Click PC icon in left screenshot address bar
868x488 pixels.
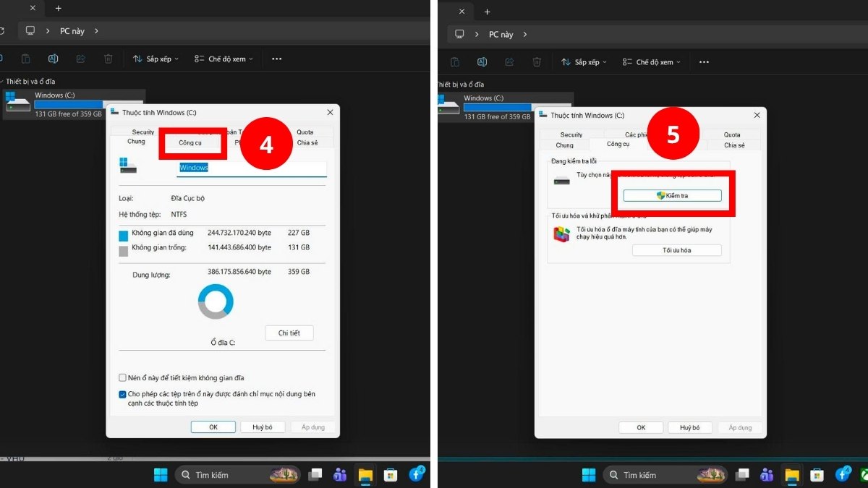30,30
